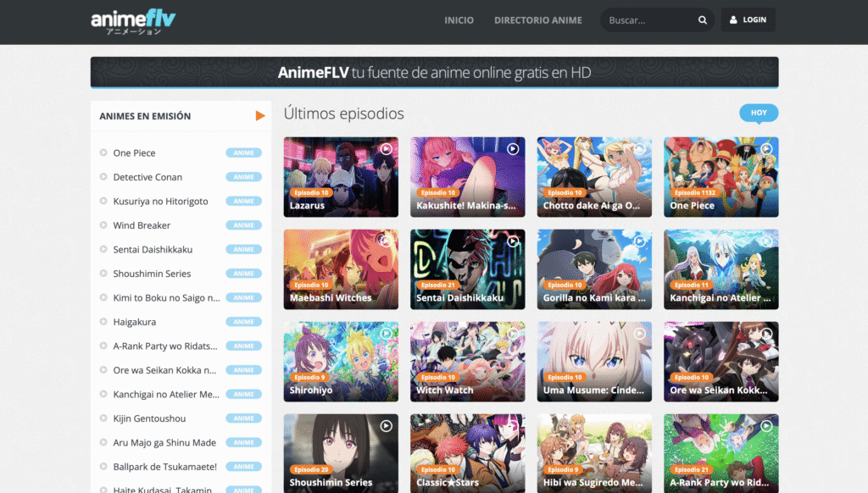The width and height of the screenshot is (868, 493).
Task: Click play icon on Shoushimin Series card
Action: pos(386,426)
